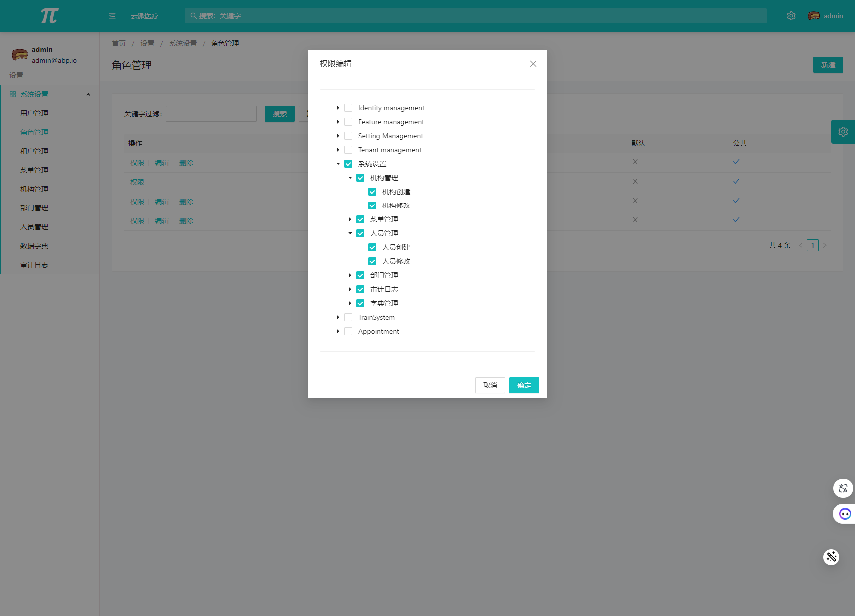This screenshot has width=855, height=616.
Task: Open 用户管理 in the sidebar menu
Action: 34,113
